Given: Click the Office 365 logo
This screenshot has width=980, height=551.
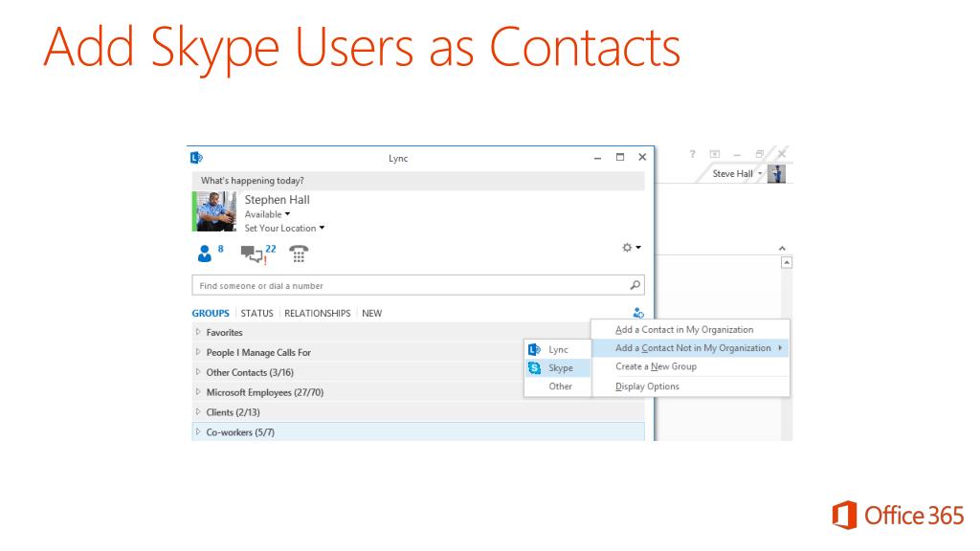Looking at the screenshot, I should pyautogui.click(x=898, y=516).
